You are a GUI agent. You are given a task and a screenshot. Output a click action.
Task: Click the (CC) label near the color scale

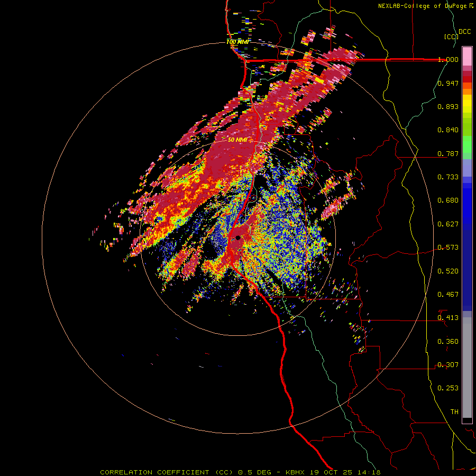[451, 37]
